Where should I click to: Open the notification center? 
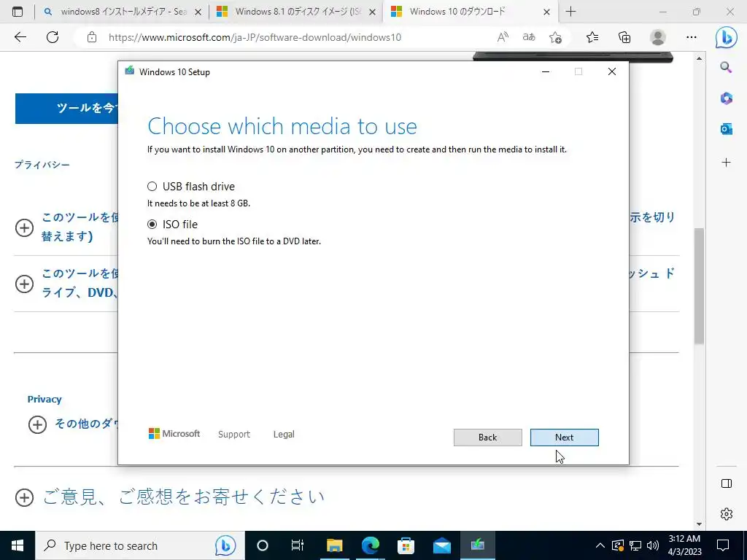[723, 545]
